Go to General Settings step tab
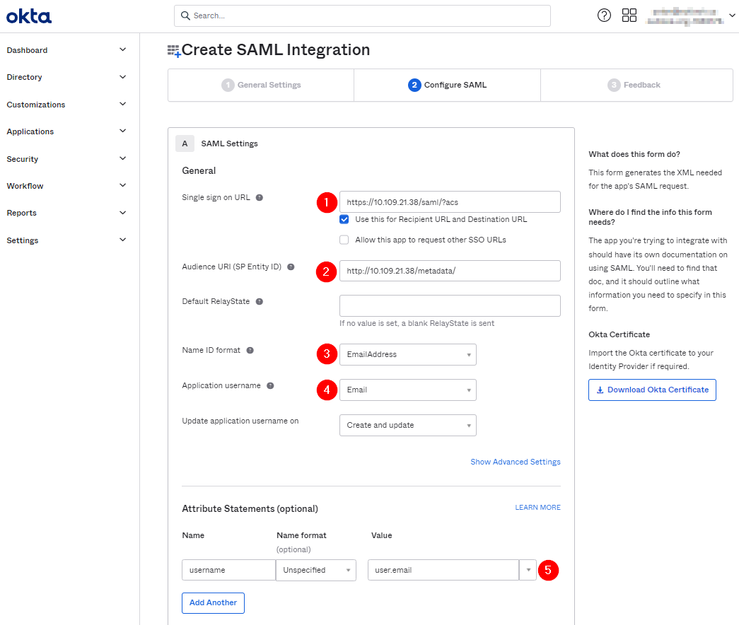This screenshot has height=625, width=739. (261, 85)
